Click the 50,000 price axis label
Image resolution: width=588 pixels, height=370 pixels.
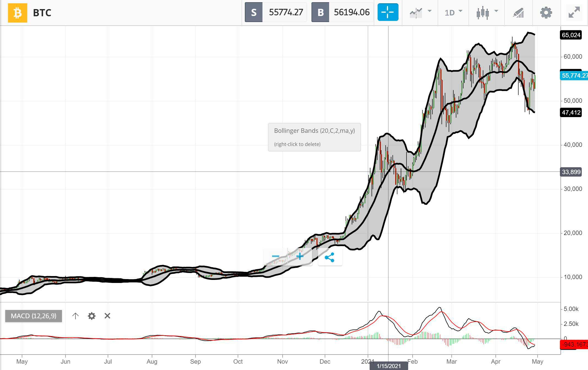[x=573, y=101]
